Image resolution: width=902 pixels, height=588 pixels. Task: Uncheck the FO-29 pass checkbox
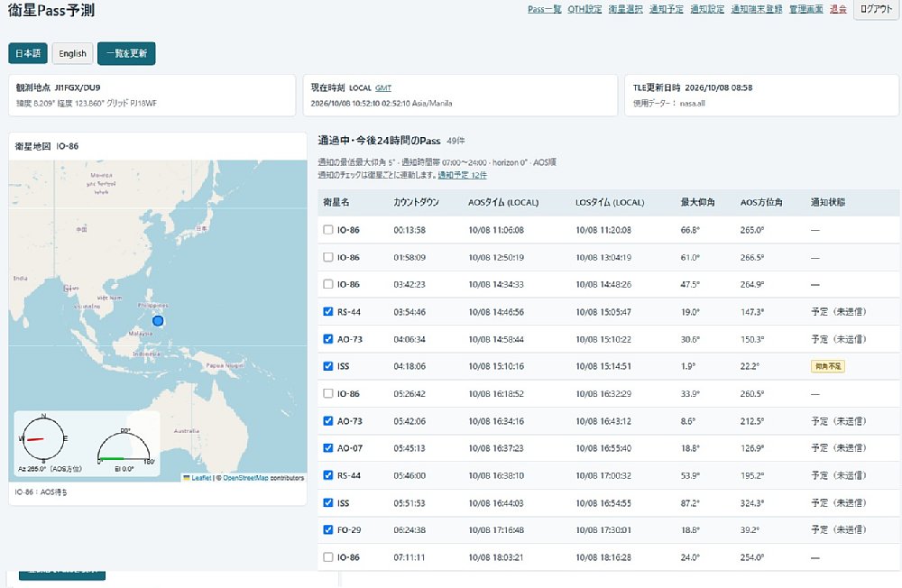click(x=328, y=530)
